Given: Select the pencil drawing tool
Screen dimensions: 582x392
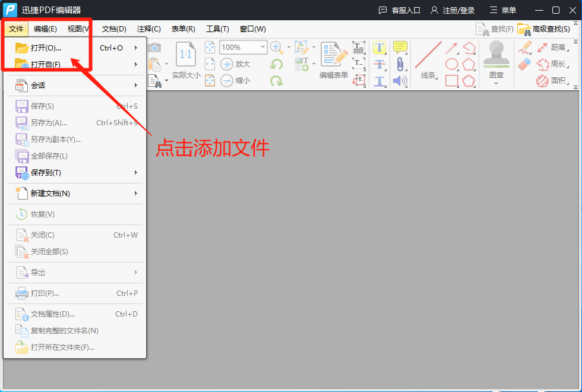Looking at the screenshot, I should (x=525, y=48).
